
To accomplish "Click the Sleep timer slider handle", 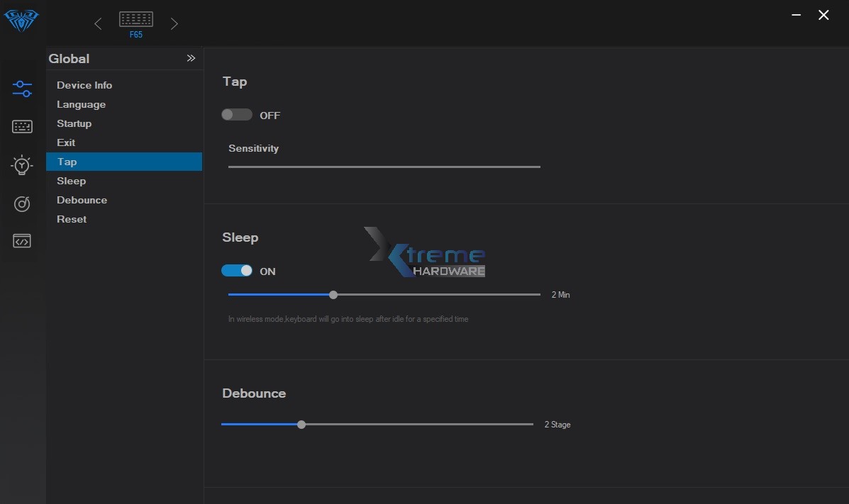I will coord(333,295).
